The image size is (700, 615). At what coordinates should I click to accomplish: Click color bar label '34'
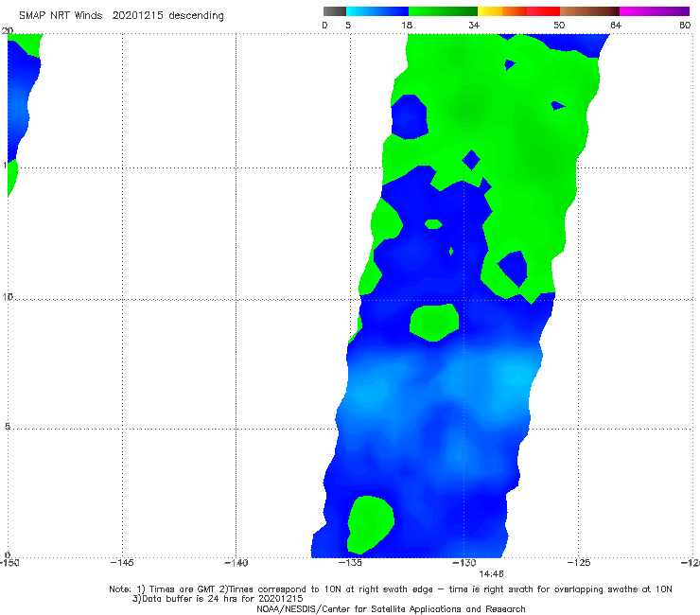point(474,25)
